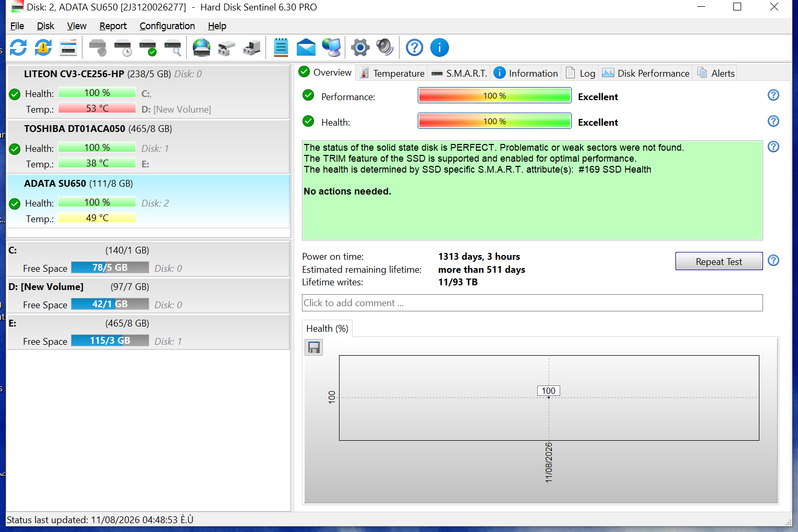
Task: Click the green check icon beside TOSHIBA Health
Action: pyautogui.click(x=15, y=149)
